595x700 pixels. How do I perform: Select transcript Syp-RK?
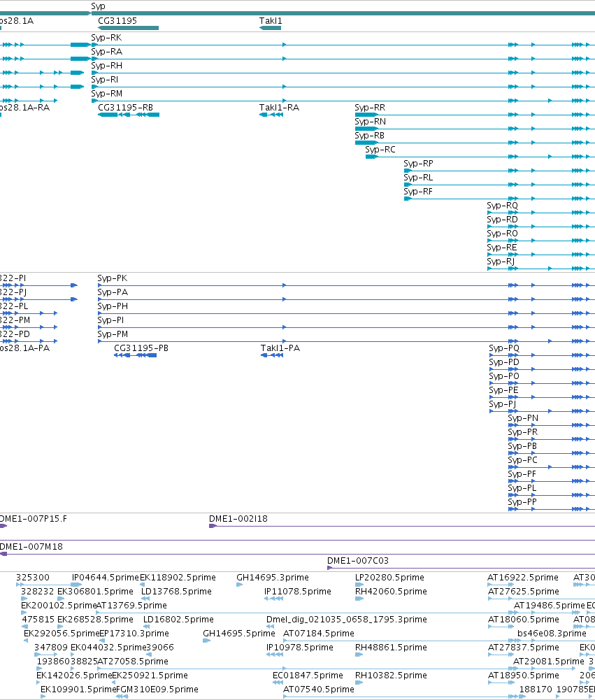[106, 38]
